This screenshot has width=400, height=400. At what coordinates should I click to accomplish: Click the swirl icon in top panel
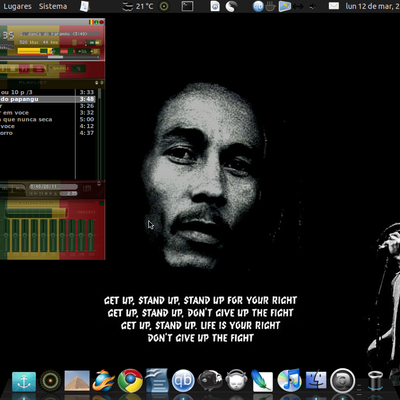231,6
